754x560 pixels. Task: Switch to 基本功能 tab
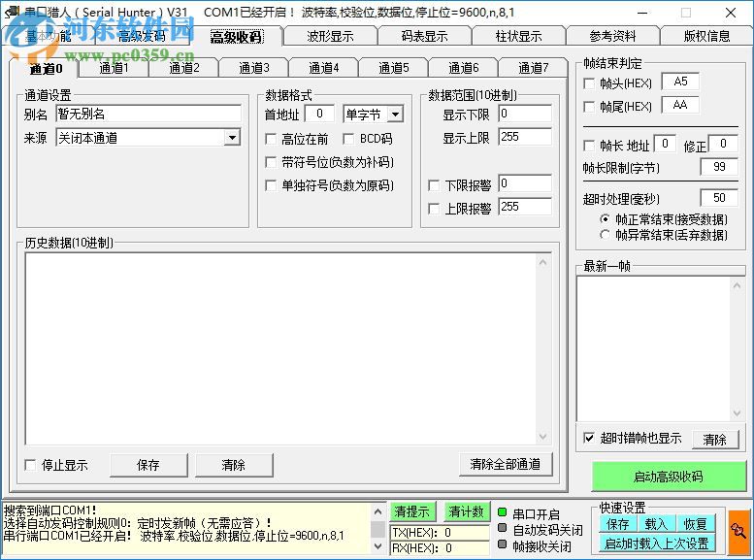coord(49,36)
